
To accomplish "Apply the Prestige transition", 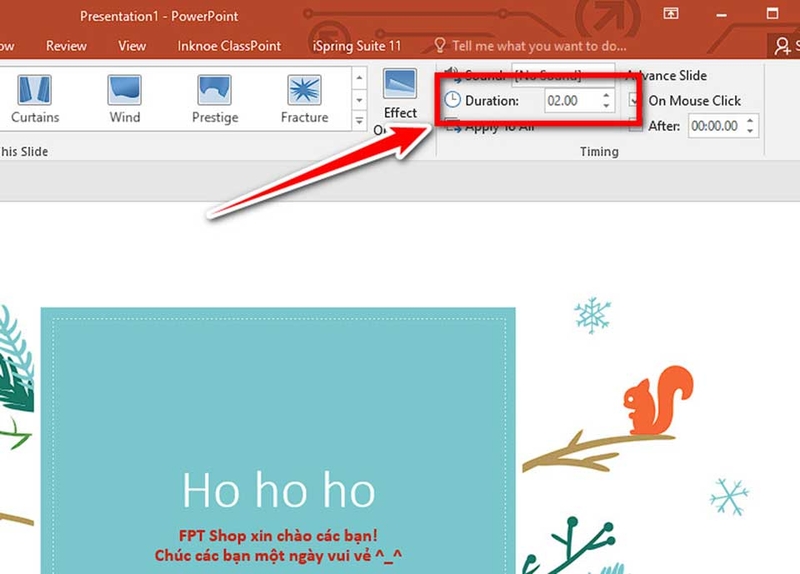I will coord(215,99).
